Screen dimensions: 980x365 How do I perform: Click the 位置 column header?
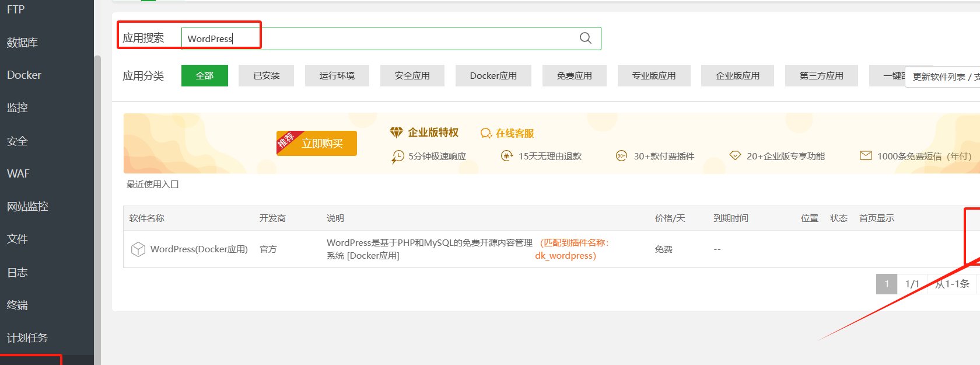tap(810, 218)
